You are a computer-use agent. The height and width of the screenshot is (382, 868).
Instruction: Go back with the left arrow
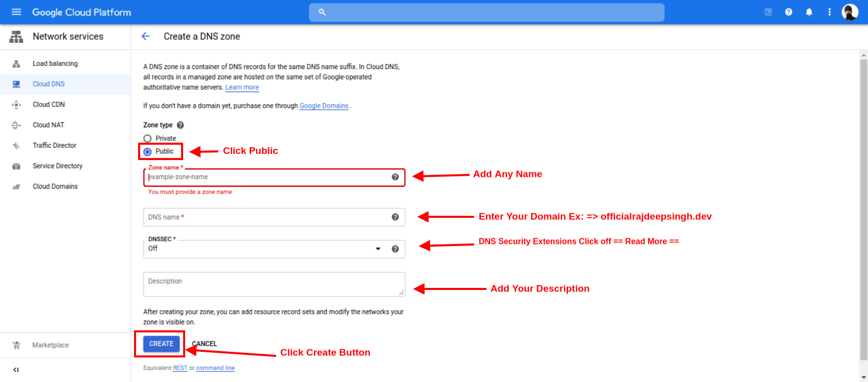coord(146,36)
